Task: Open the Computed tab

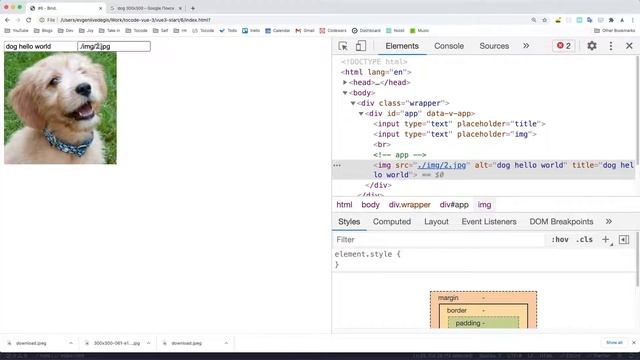Action: 391,222
